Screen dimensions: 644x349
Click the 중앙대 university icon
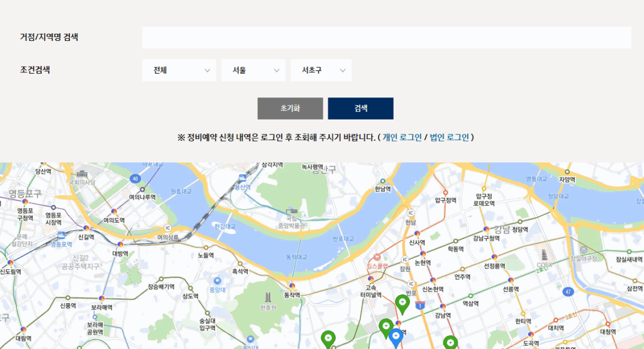217,280
